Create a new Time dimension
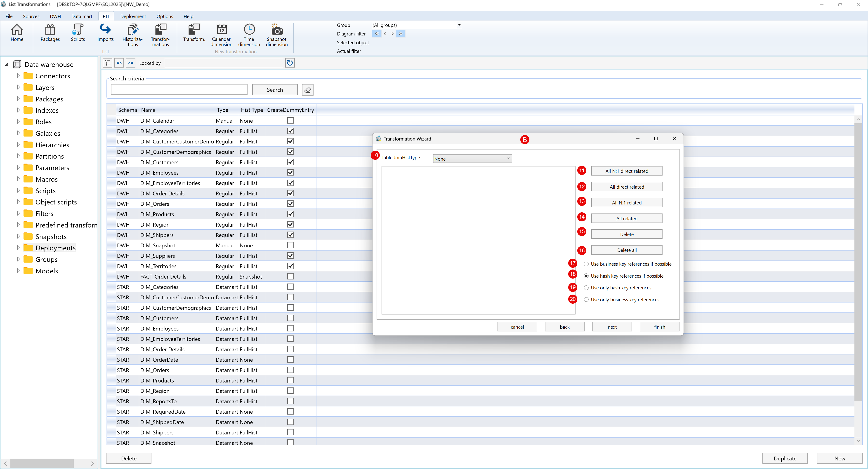Viewport: 868px width, 469px height. click(x=249, y=35)
